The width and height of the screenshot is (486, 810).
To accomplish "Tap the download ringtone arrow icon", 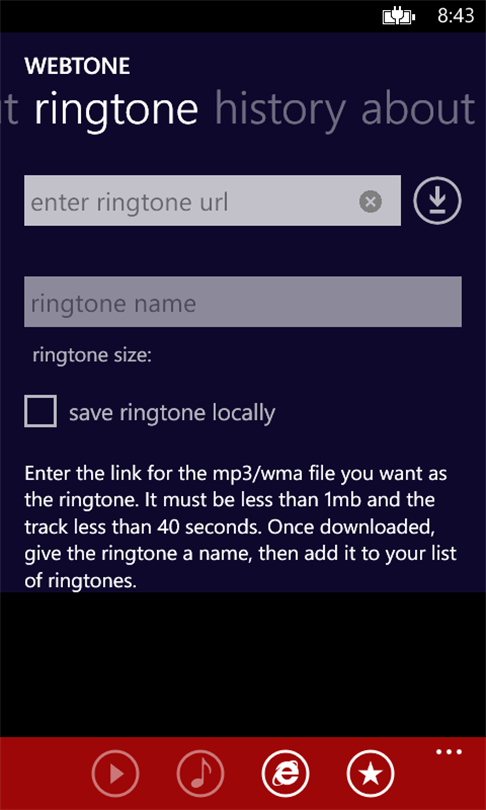I will tap(437, 200).
